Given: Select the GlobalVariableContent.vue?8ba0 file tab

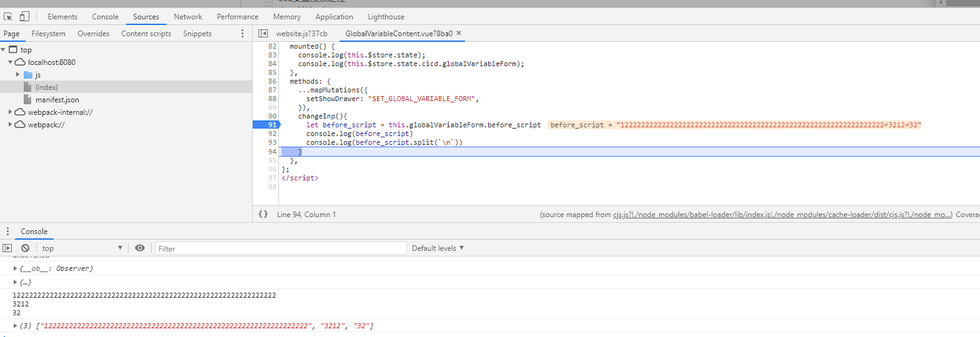Looking at the screenshot, I should tap(399, 34).
